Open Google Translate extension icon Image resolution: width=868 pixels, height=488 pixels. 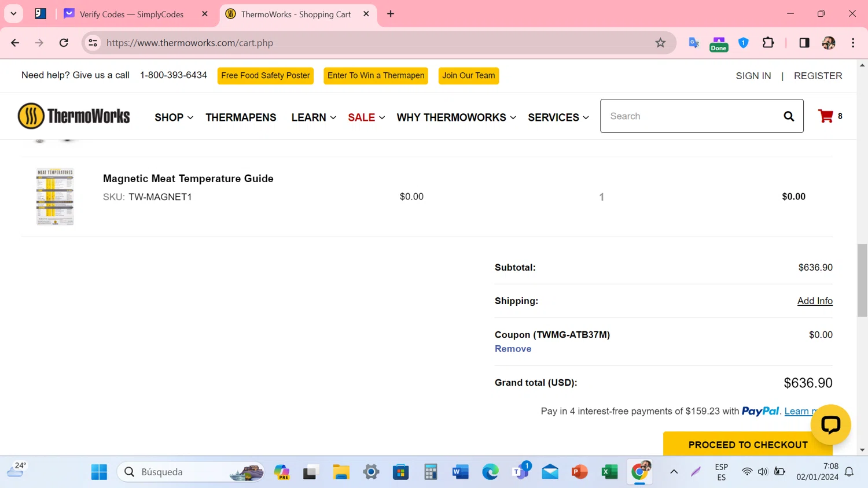click(x=694, y=43)
